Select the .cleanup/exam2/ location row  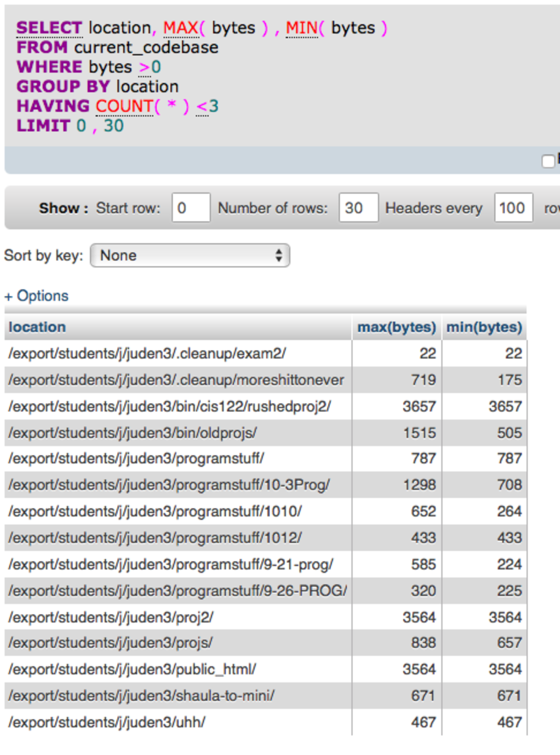(147, 353)
